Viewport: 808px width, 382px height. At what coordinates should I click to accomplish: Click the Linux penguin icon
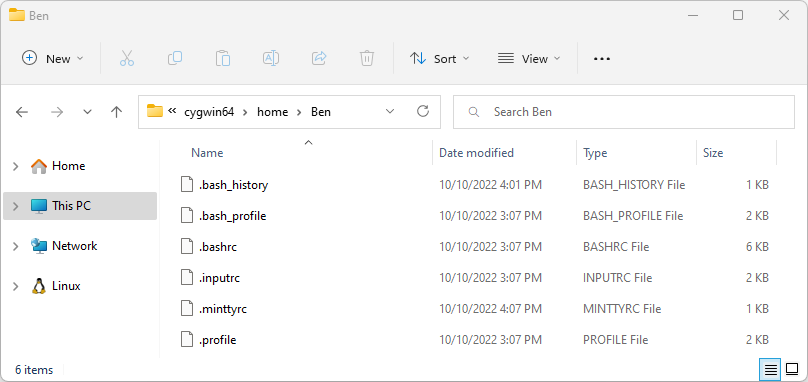point(39,286)
